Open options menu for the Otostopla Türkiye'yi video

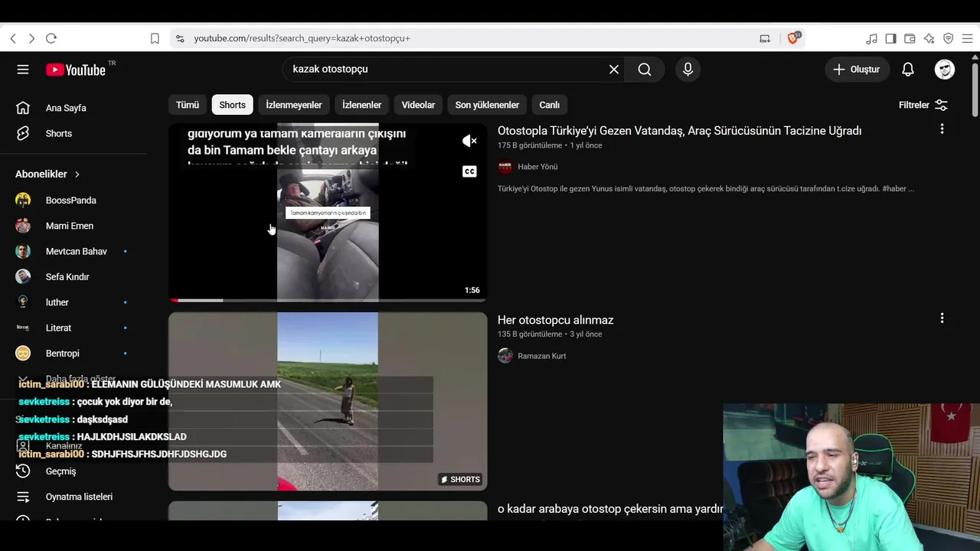[x=942, y=129]
